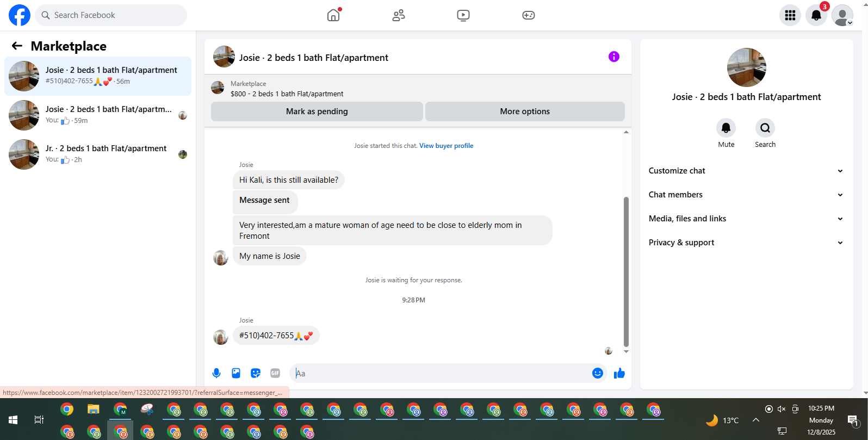This screenshot has width=868, height=440.
Task: Send a thumbs-up like
Action: pyautogui.click(x=619, y=373)
